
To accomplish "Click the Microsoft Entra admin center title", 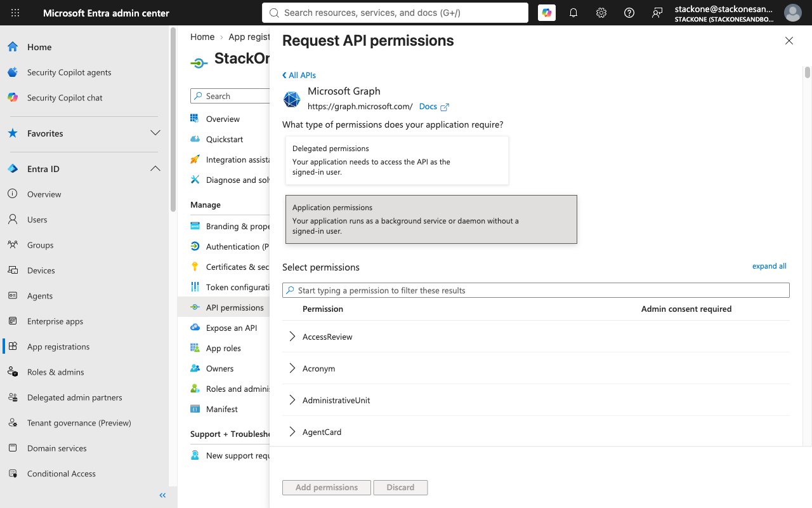I will coord(106,13).
